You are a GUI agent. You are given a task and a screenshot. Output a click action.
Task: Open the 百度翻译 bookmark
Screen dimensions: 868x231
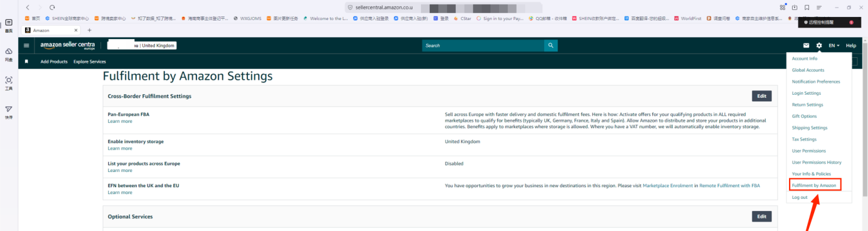(x=646, y=19)
